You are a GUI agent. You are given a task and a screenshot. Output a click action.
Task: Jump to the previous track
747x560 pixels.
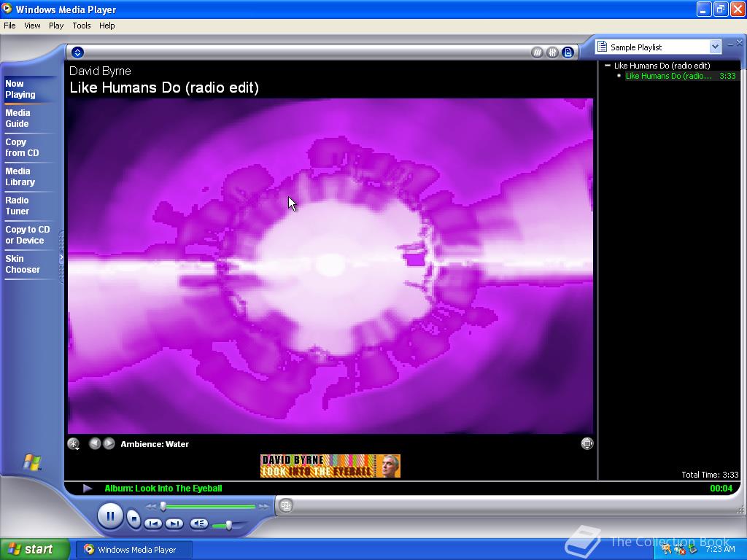pos(153,524)
